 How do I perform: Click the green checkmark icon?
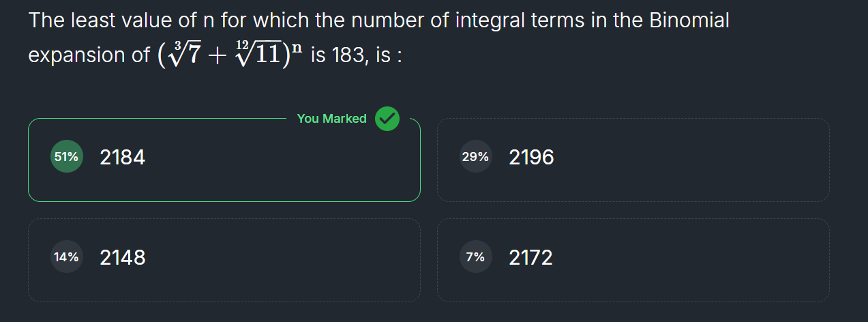tap(387, 119)
